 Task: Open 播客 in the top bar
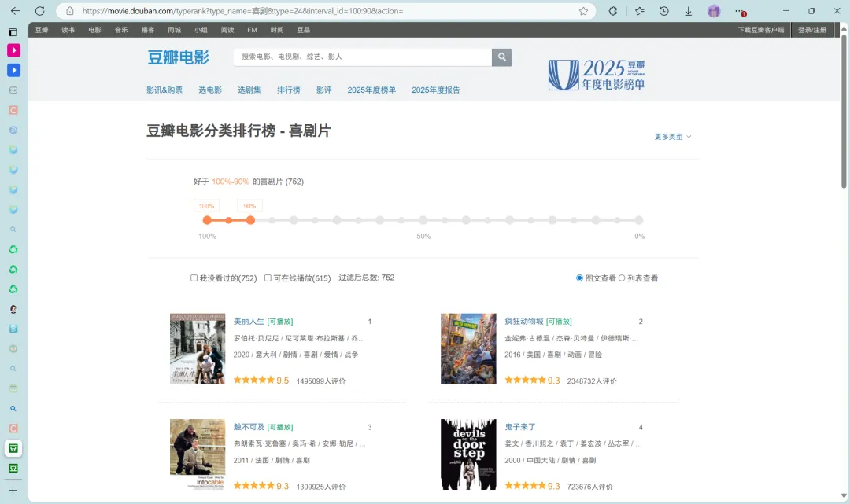148,30
